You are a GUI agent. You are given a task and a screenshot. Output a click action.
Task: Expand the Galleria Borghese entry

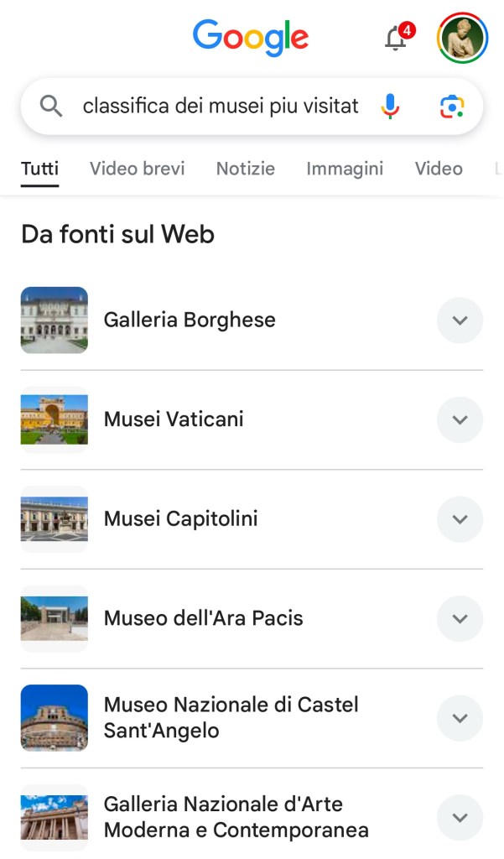(460, 320)
